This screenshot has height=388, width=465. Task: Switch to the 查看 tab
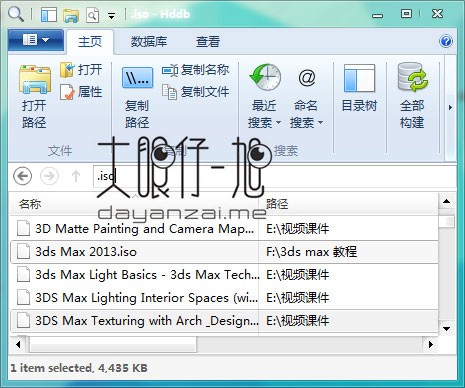pos(208,42)
